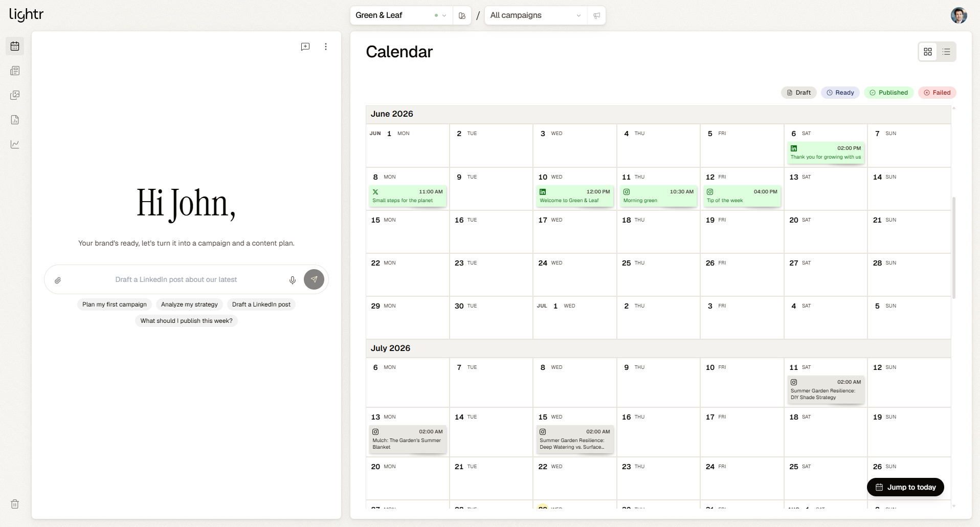980x527 pixels.
Task: Attach a file with the paperclip icon
Action: (58, 280)
